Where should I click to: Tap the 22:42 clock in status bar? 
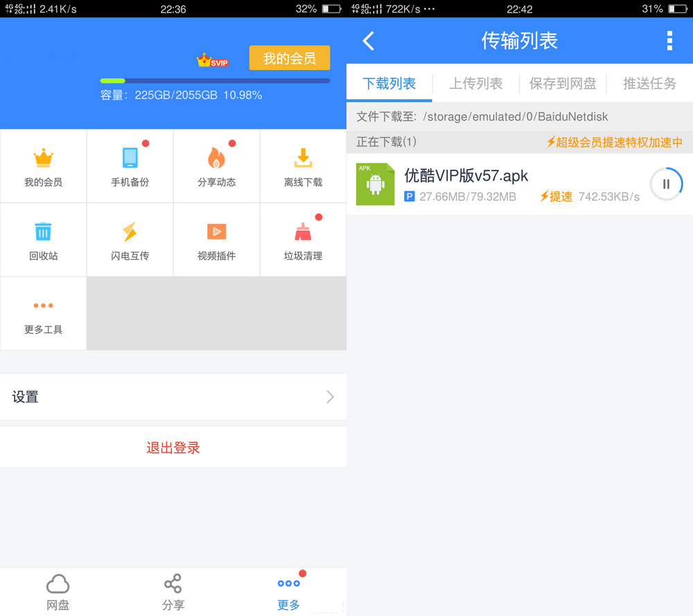520,9
